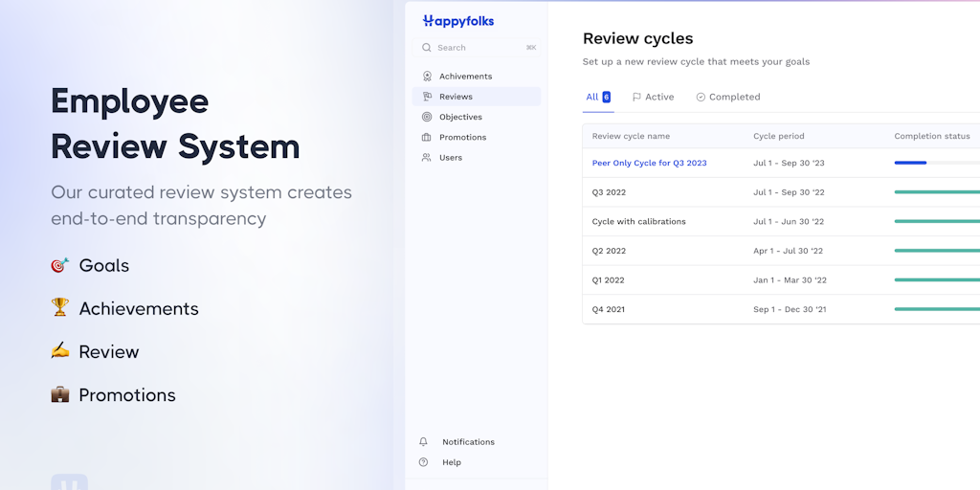980x490 pixels.
Task: Click period Apr 1 - Jul 30 '22
Action: point(789,252)
